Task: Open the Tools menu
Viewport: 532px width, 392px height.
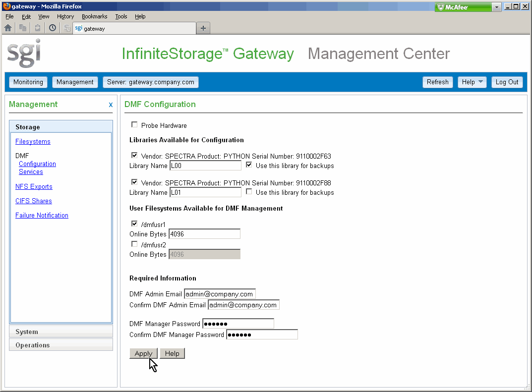Action: (121, 16)
